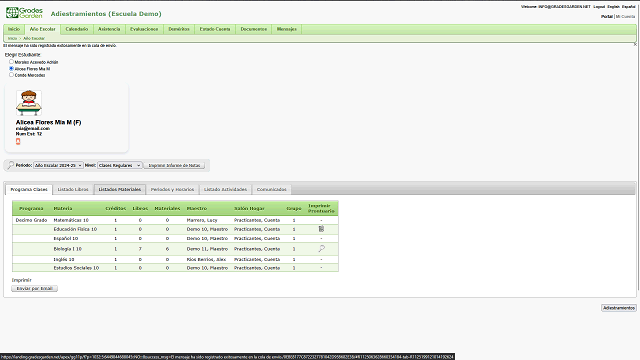Open the Nivel dropdown Clases Regulares
The image size is (640, 360).
click(120, 165)
